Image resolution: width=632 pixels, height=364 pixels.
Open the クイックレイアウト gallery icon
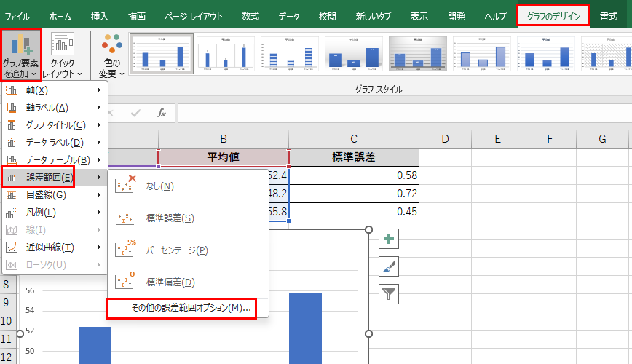point(63,45)
